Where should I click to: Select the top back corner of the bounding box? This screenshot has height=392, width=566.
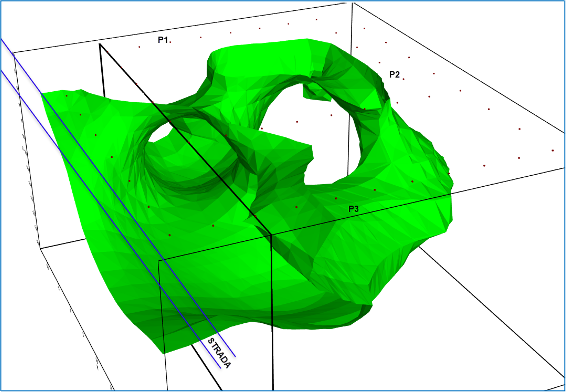[353, 3]
